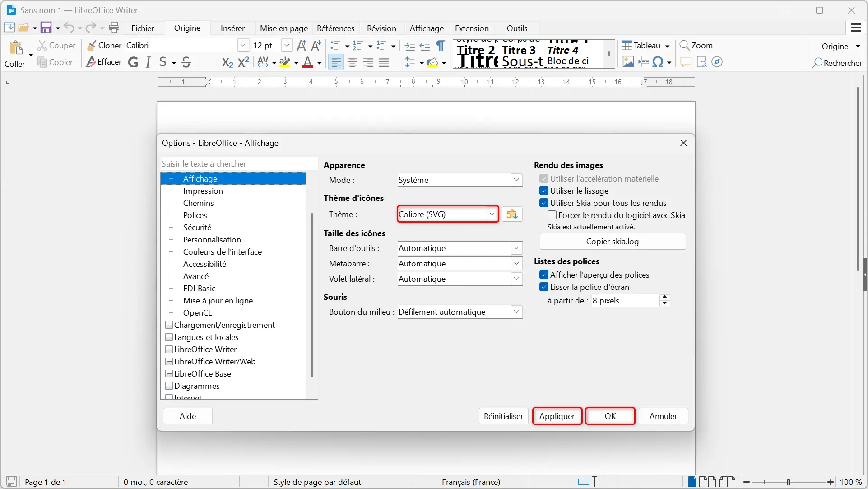The height and width of the screenshot is (489, 868).
Task: Insert comment icon
Action: pyautogui.click(x=686, y=62)
